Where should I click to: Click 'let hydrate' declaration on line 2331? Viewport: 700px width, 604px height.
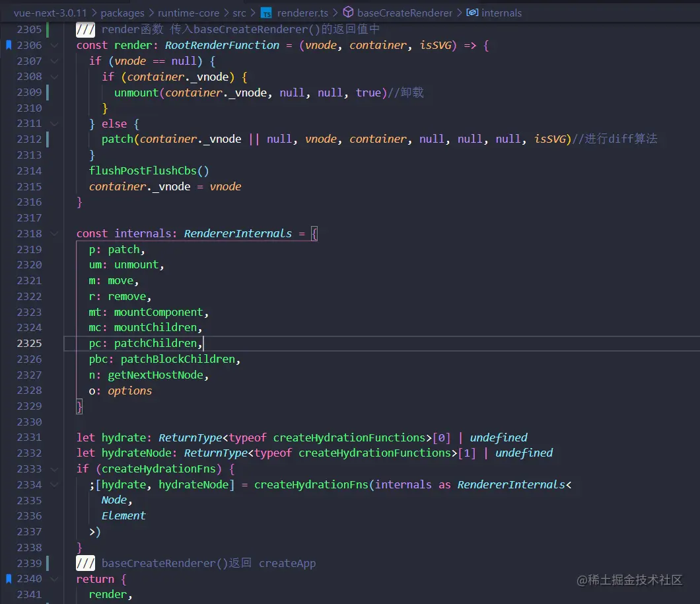pos(111,438)
